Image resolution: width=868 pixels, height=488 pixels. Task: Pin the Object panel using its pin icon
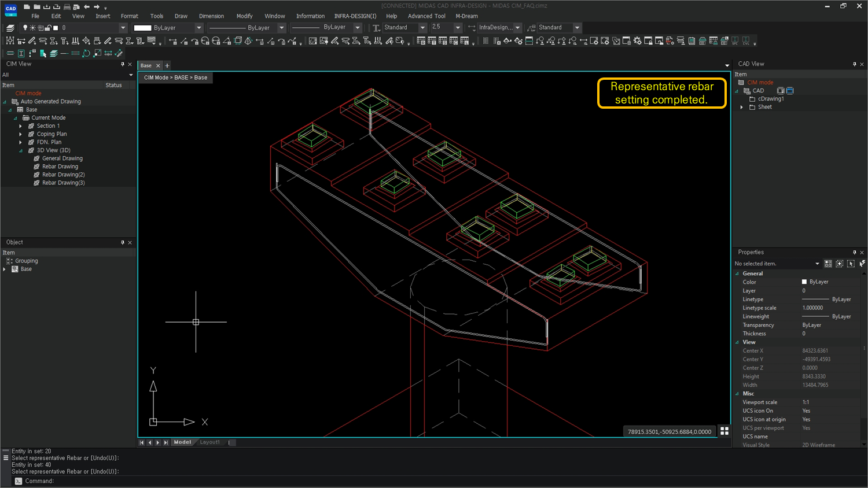coord(123,242)
